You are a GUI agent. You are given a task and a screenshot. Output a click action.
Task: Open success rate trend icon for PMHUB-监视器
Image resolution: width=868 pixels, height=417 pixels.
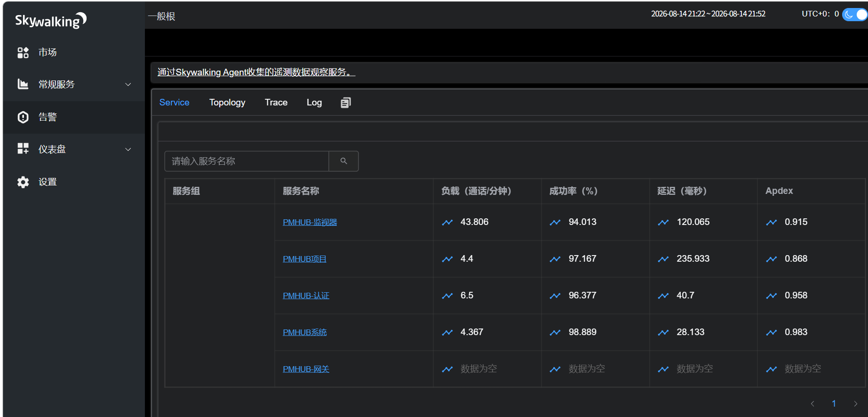(555, 222)
